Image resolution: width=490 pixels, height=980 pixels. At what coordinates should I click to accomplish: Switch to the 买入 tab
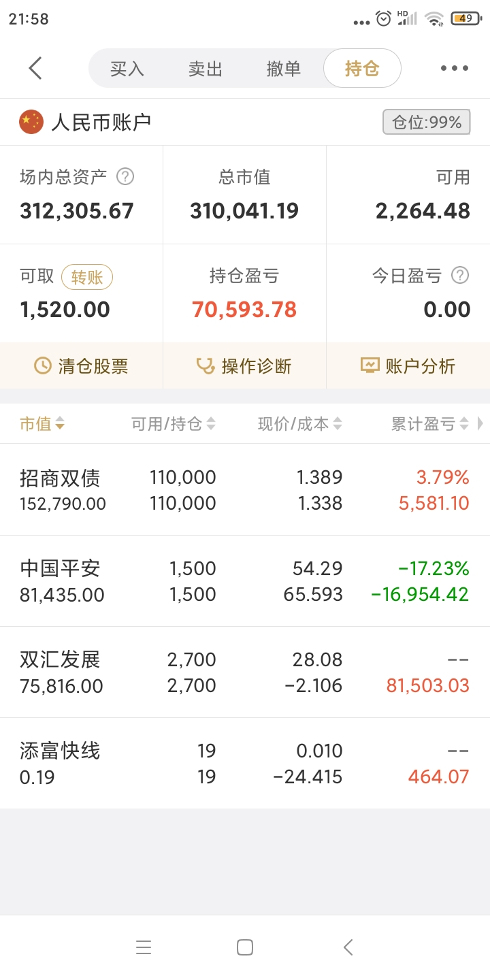(127, 69)
